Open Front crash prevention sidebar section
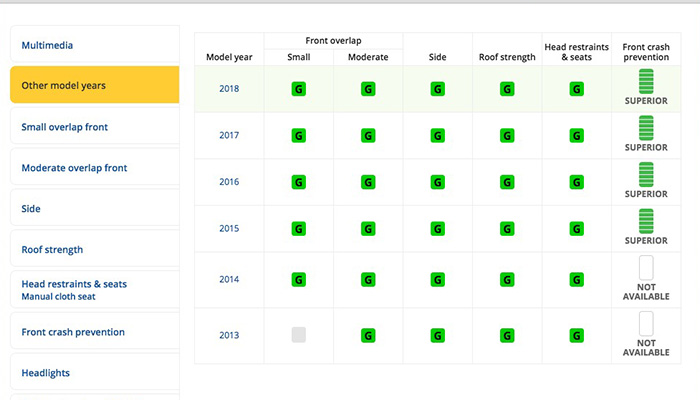The width and height of the screenshot is (700, 400). pyautogui.click(x=95, y=331)
